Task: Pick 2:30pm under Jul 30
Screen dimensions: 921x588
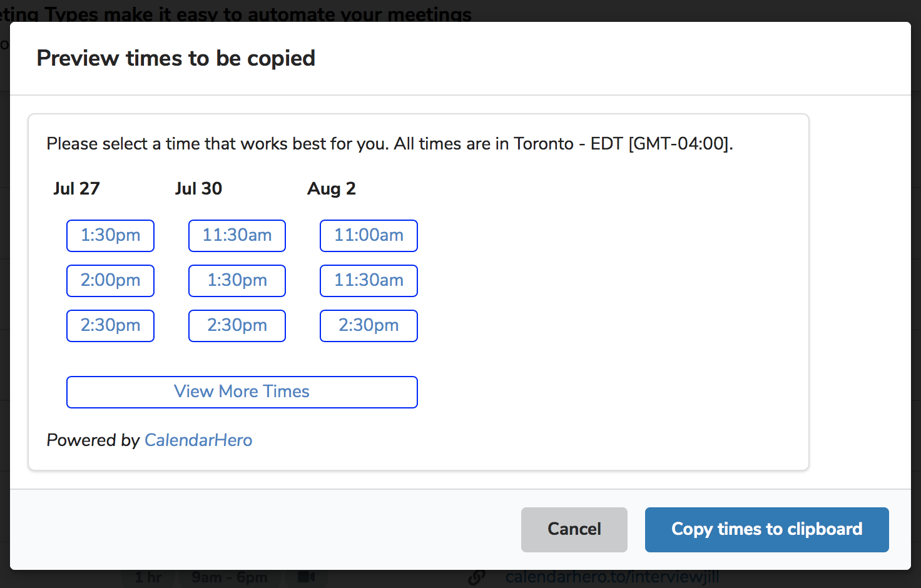Action: (x=237, y=326)
